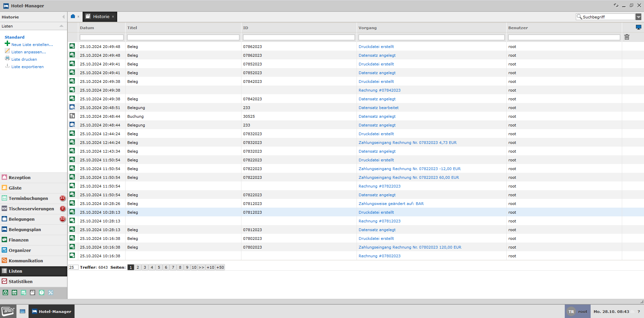Click Neue Liste erstellen link

[32, 45]
